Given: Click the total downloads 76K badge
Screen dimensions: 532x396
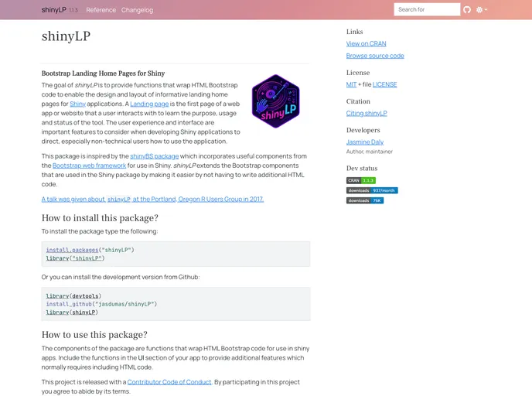Looking at the screenshot, I should (x=365, y=200).
